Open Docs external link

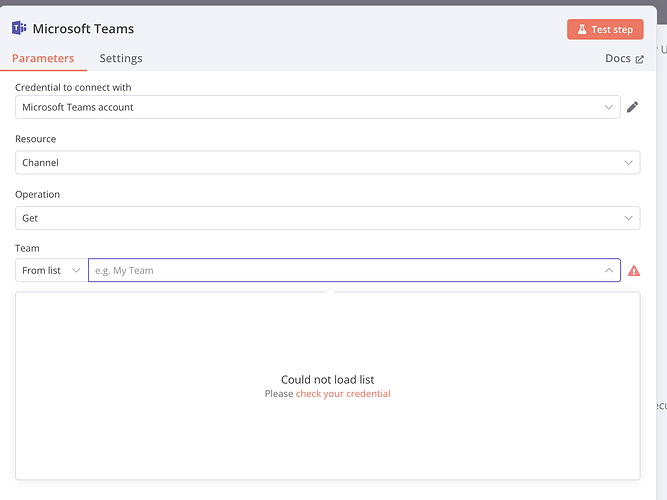(x=624, y=58)
